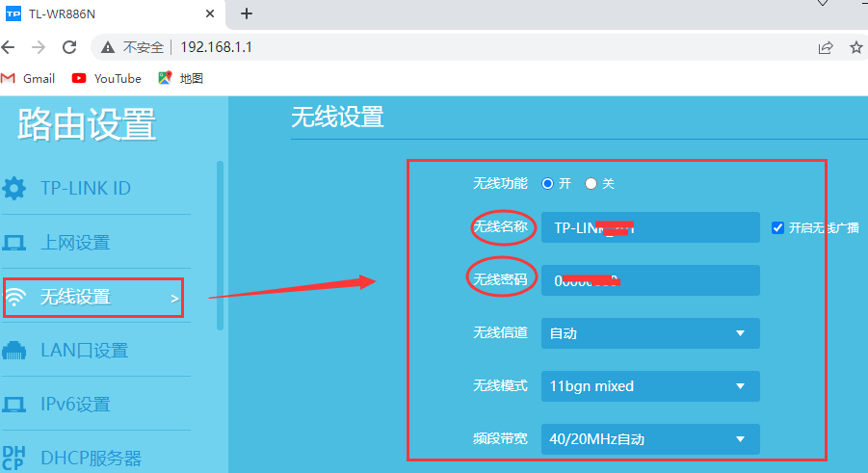Open a new browser tab
Viewport: 868px width, 473px height.
247,13
